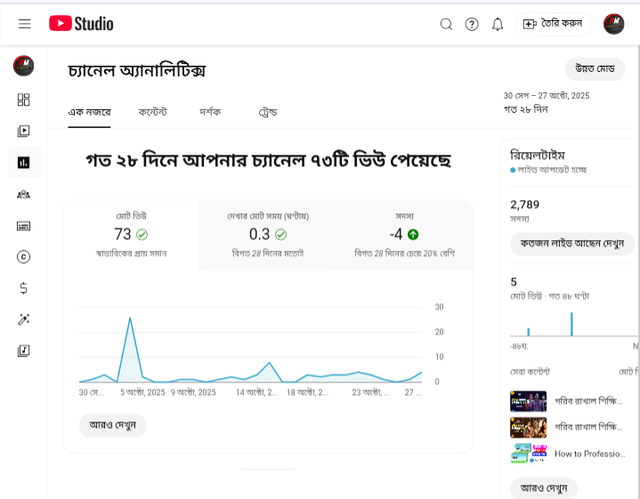Image resolution: width=640 pixels, height=499 pixels.
Task: Click the উন্নত মোড button
Action: click(595, 69)
